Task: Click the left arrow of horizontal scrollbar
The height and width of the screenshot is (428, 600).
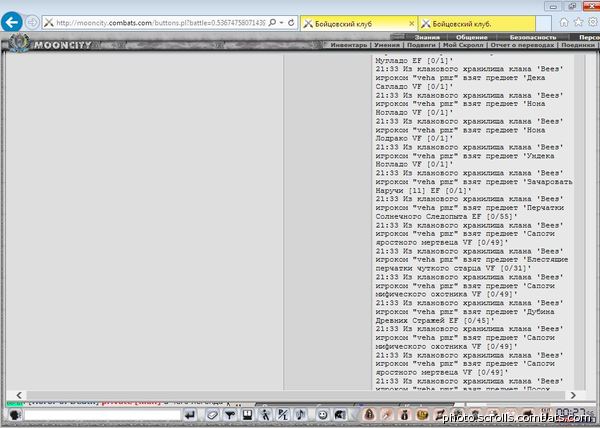Action: [x=19, y=395]
